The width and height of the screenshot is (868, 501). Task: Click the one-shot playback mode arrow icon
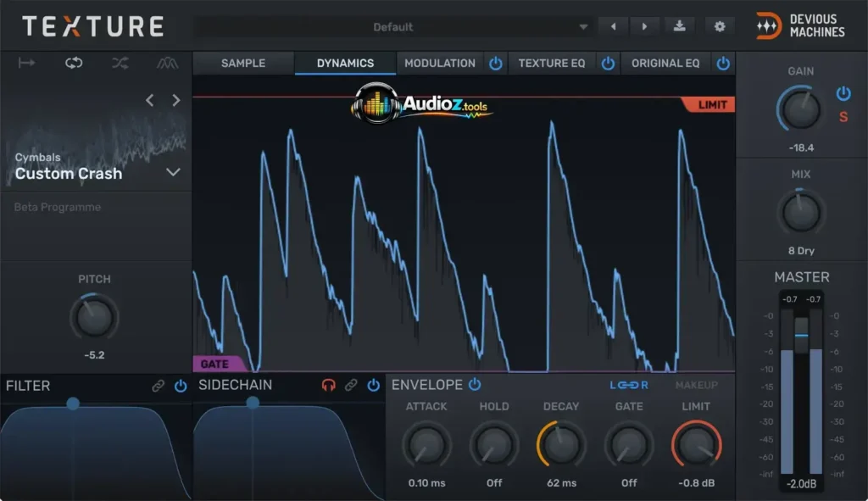pyautogui.click(x=26, y=64)
